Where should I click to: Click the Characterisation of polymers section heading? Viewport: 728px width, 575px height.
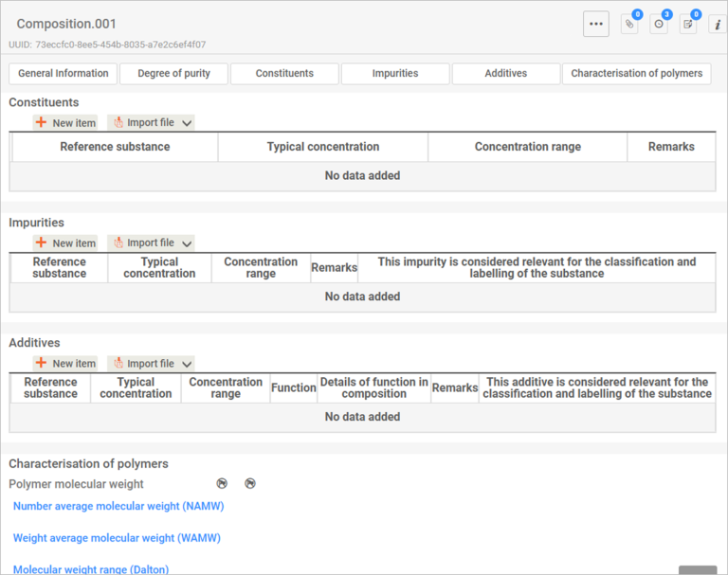click(88, 463)
